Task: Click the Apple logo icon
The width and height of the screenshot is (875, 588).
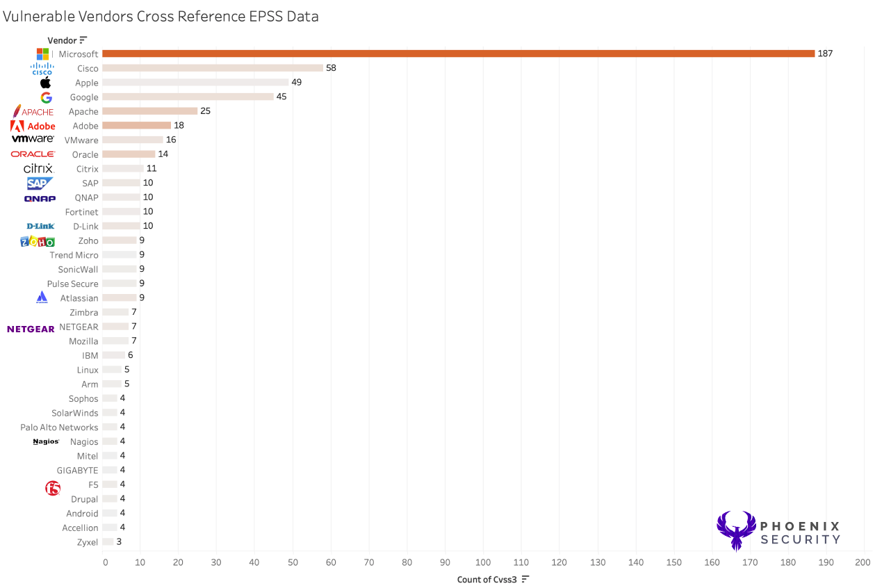Action: pos(45,83)
